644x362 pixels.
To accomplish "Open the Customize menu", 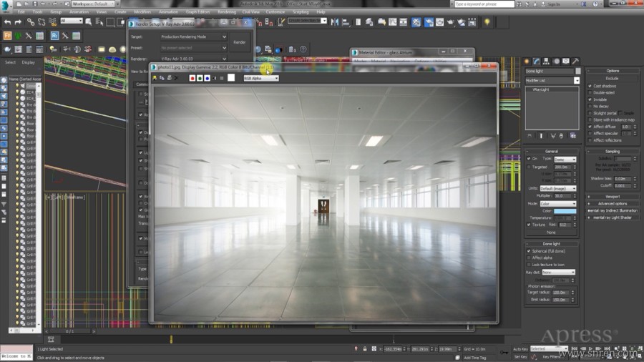I will tap(275, 12).
